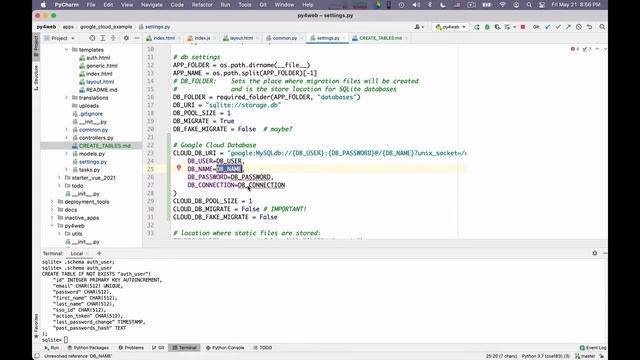This screenshot has height=360, width=640.
Task: Toggle the Favorites side panel
Action: (x=36, y=325)
